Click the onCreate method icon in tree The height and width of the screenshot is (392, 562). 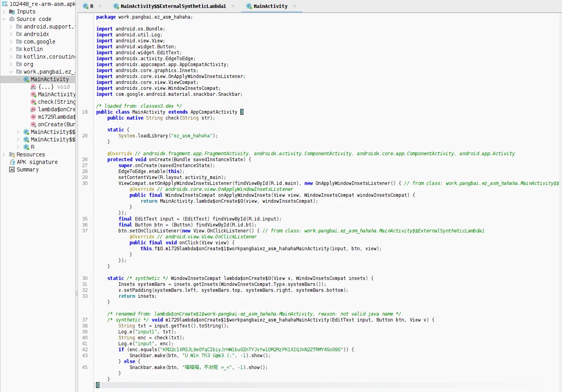33,124
